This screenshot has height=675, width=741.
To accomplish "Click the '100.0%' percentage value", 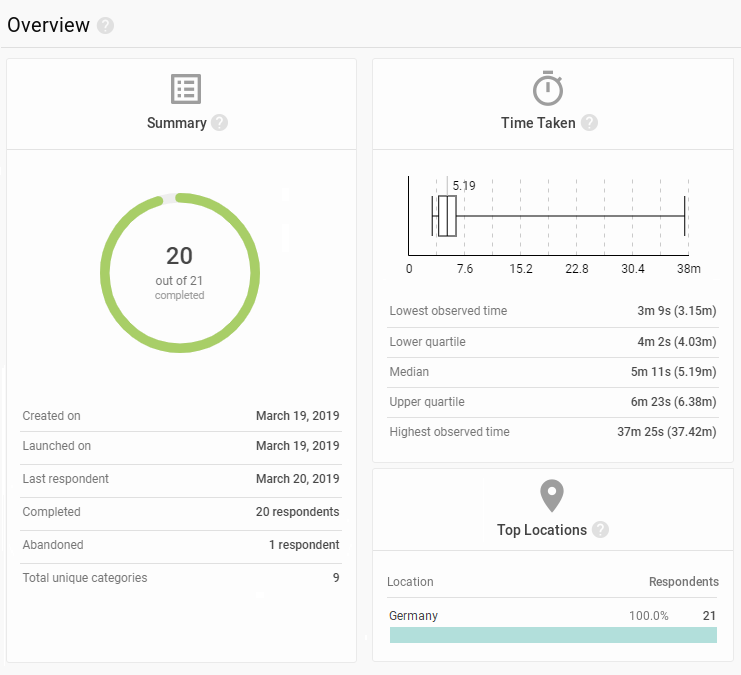I will [648, 616].
